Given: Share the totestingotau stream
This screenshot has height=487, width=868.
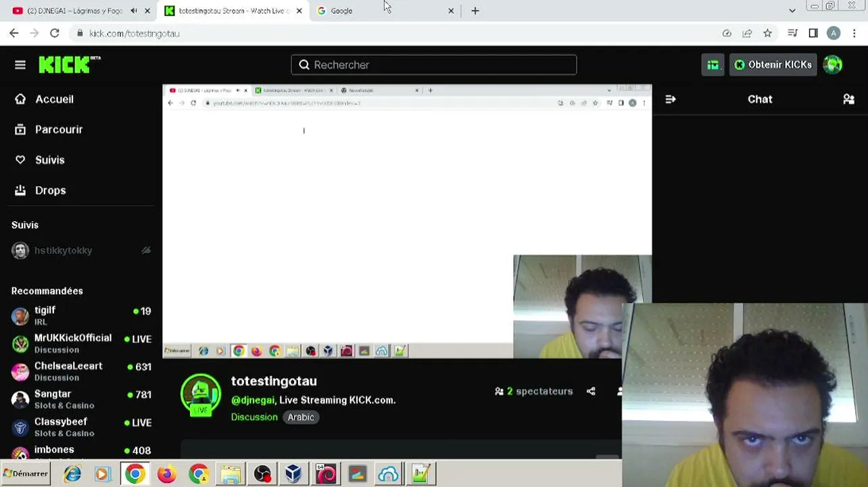Looking at the screenshot, I should (x=591, y=392).
